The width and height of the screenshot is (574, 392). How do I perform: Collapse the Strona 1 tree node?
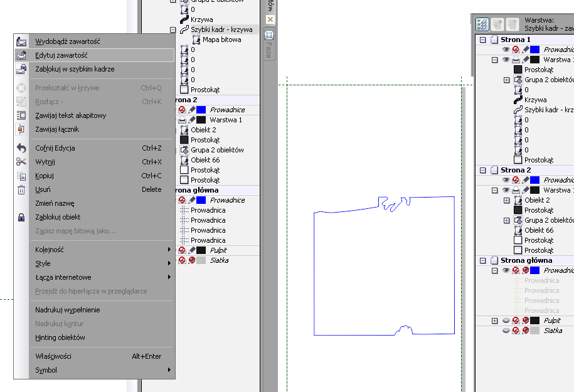click(483, 40)
